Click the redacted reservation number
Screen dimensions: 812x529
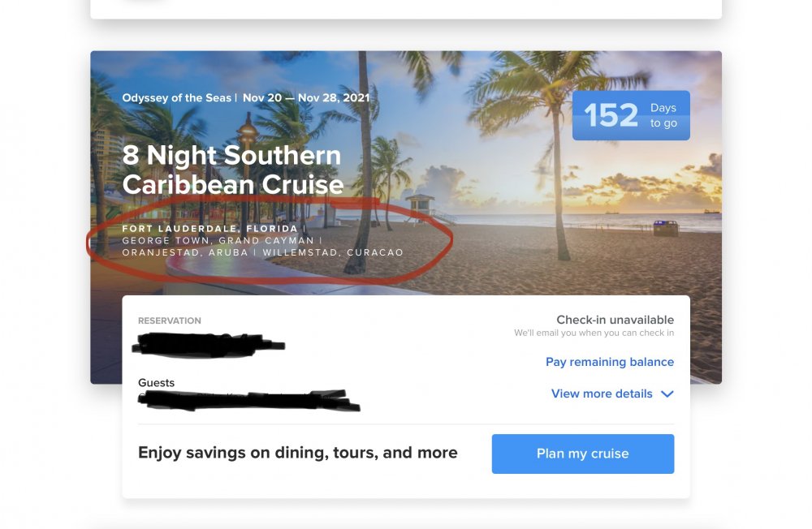pos(209,346)
